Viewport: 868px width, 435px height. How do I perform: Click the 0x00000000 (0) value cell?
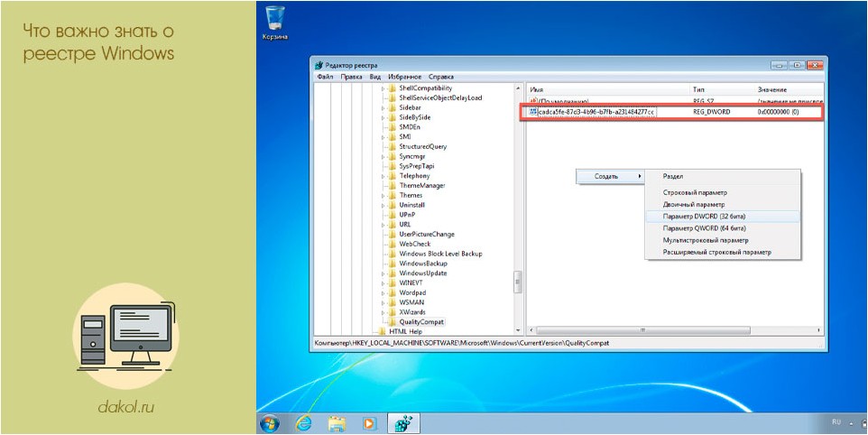click(x=778, y=112)
